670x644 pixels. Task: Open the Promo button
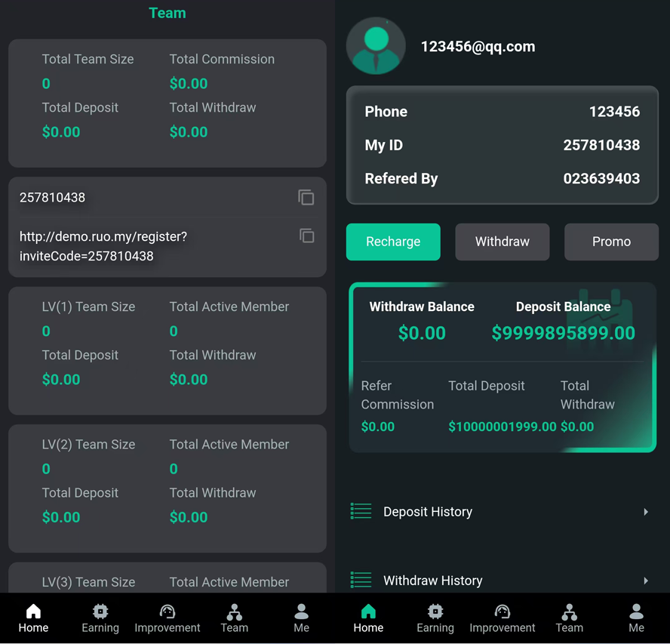point(611,242)
